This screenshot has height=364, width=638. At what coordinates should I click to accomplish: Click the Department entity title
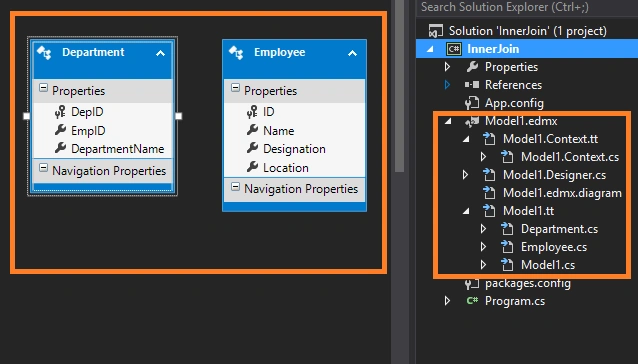coord(93,52)
